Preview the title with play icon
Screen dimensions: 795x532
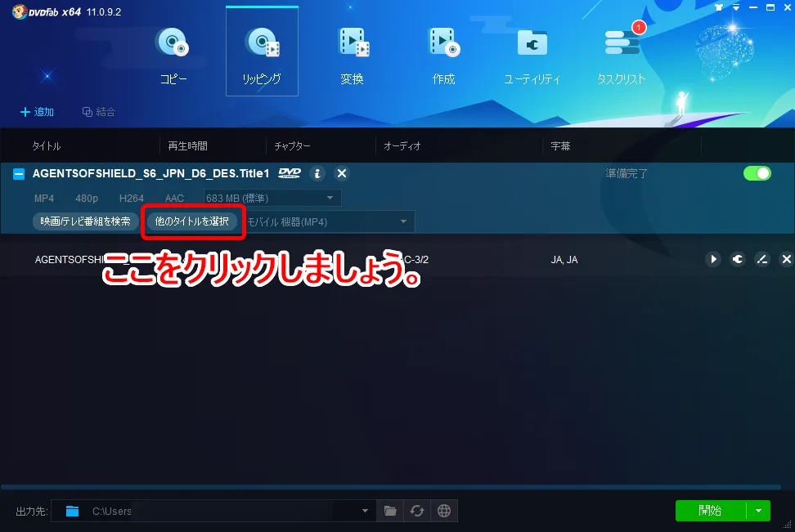713,259
